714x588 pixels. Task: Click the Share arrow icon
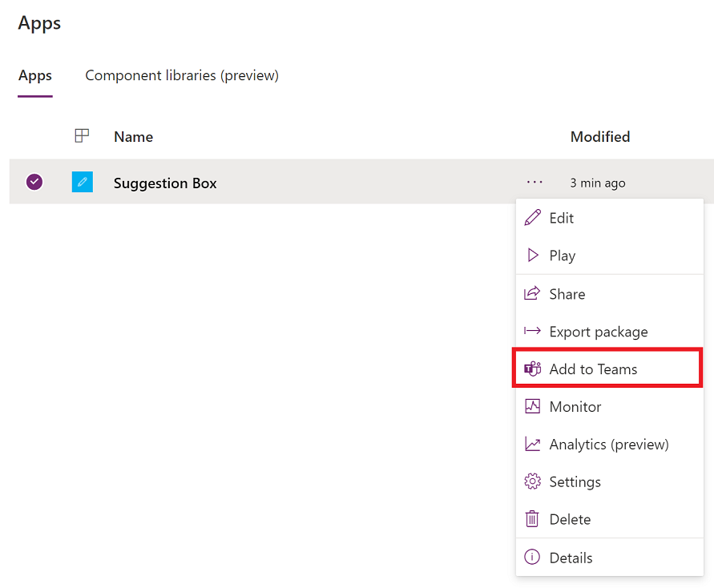(532, 294)
